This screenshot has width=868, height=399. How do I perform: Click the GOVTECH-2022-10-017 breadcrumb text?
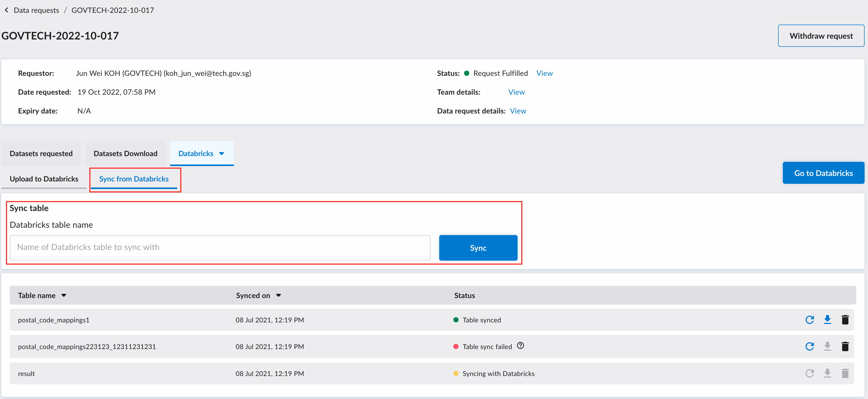(x=113, y=10)
